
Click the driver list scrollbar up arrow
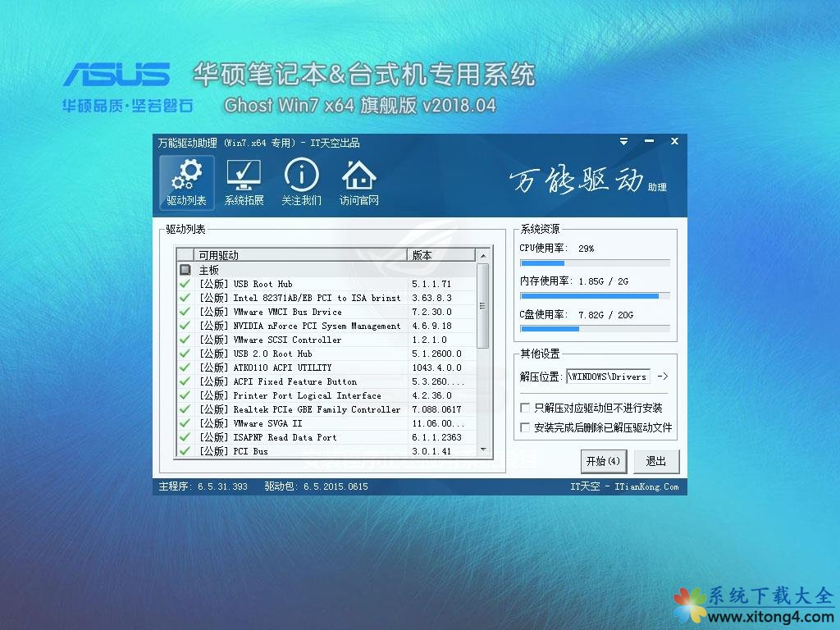coord(483,256)
